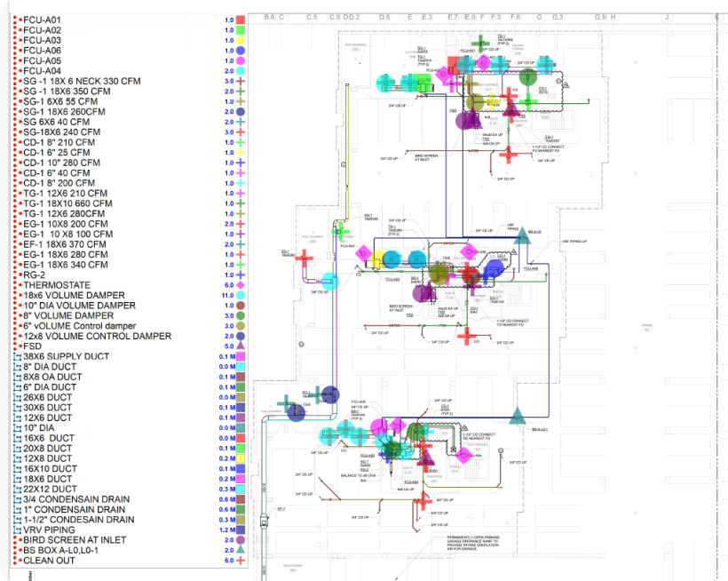Image resolution: width=728 pixels, height=581 pixels.
Task: Click the linear measure icon beside 38X6 SUPPLY DUCT
Action: 17,356
